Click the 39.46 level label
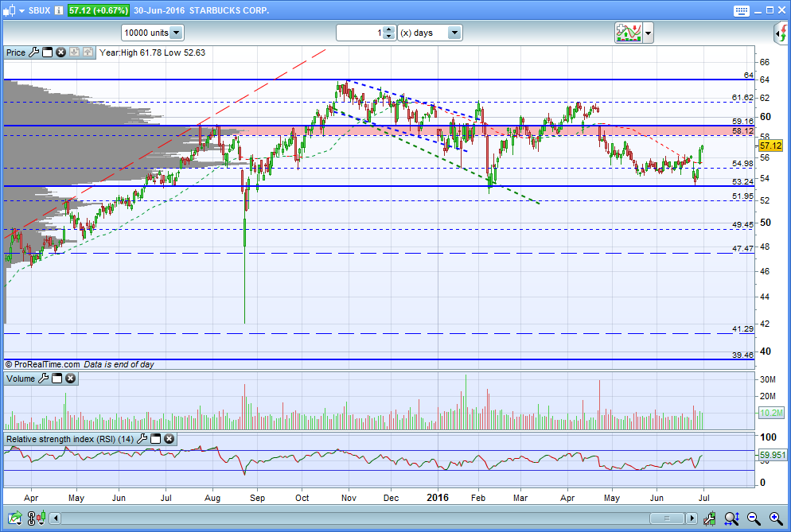This screenshot has width=791, height=532. coord(742,355)
